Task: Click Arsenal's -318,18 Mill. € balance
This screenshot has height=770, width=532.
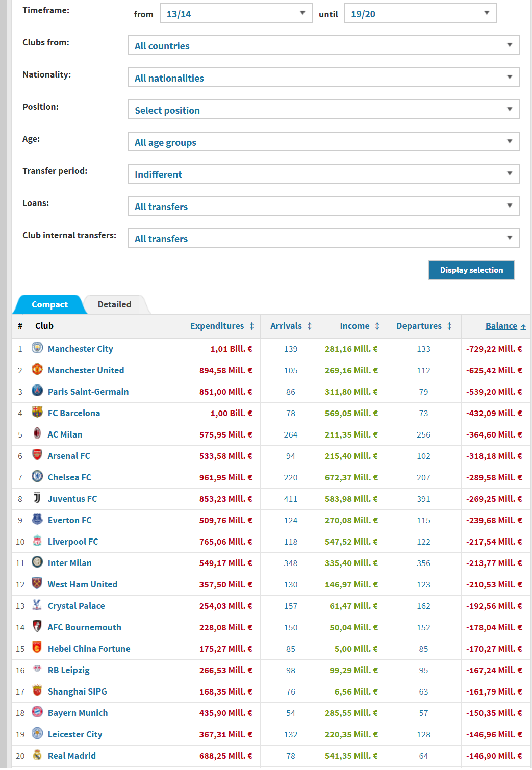Action: (x=494, y=456)
